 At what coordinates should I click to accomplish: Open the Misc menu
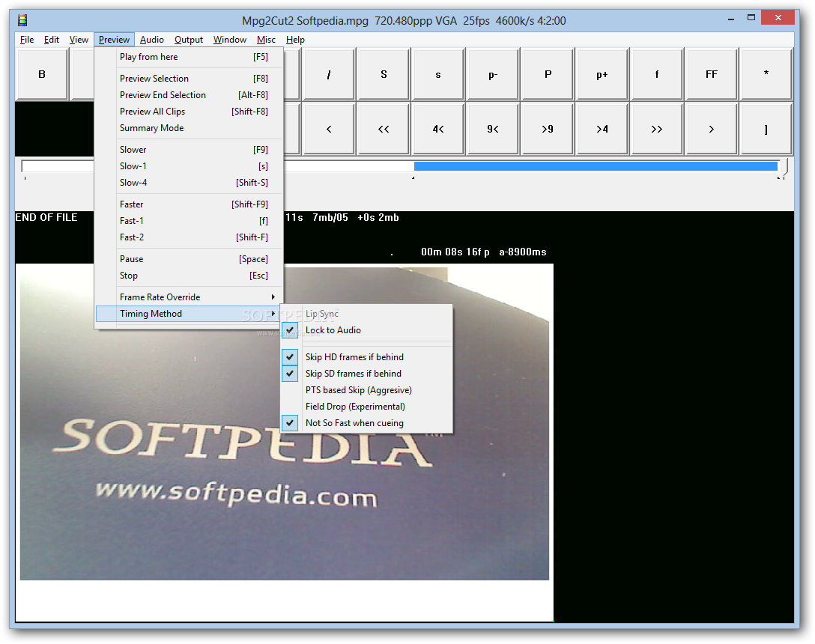pyautogui.click(x=266, y=40)
